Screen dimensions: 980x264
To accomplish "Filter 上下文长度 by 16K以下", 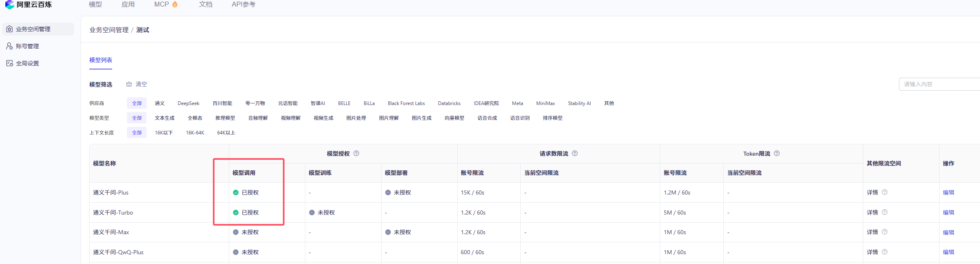I will coord(164,133).
